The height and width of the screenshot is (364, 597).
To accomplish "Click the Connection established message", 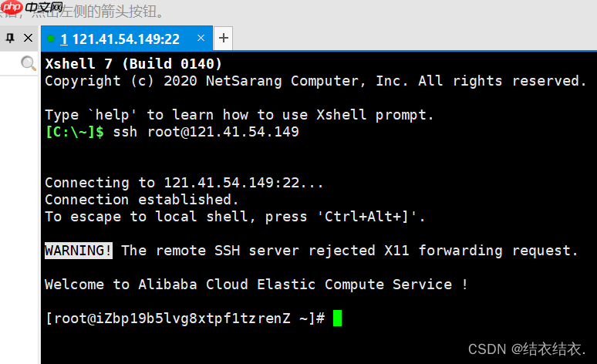I will (142, 200).
